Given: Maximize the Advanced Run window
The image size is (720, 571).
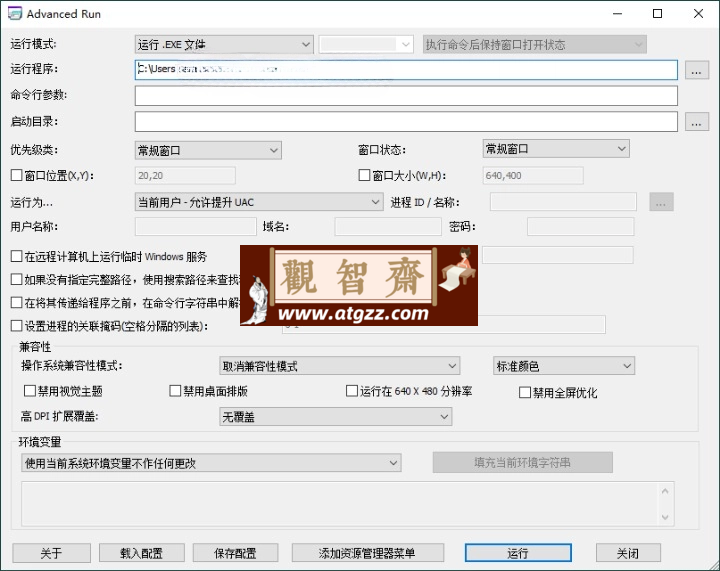Looking at the screenshot, I should [657, 14].
